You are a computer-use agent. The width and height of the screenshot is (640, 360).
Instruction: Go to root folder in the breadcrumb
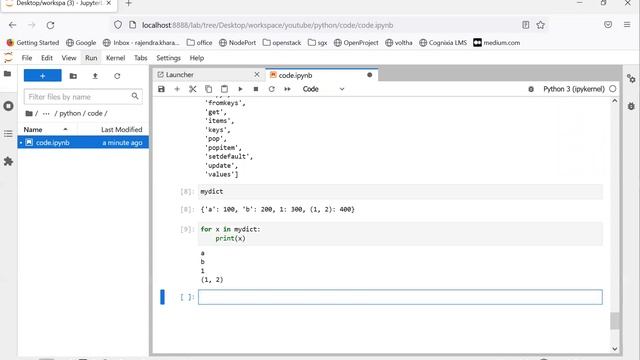click(29, 113)
